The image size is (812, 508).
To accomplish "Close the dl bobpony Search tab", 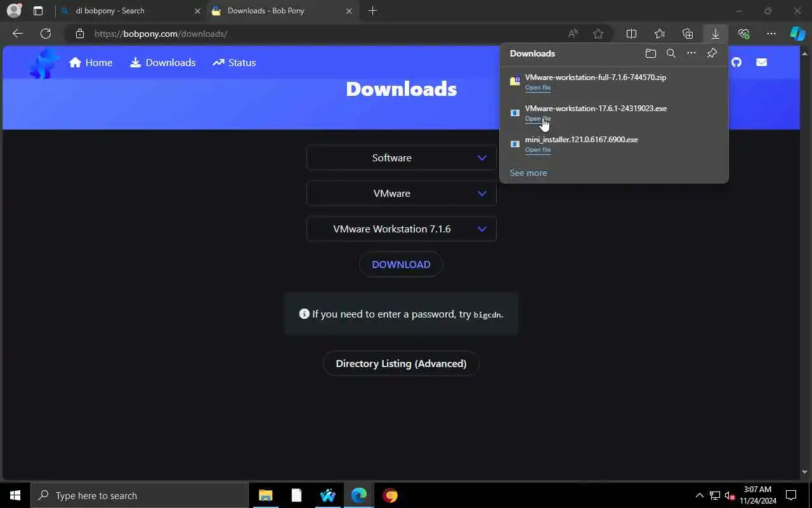I will pos(197,11).
